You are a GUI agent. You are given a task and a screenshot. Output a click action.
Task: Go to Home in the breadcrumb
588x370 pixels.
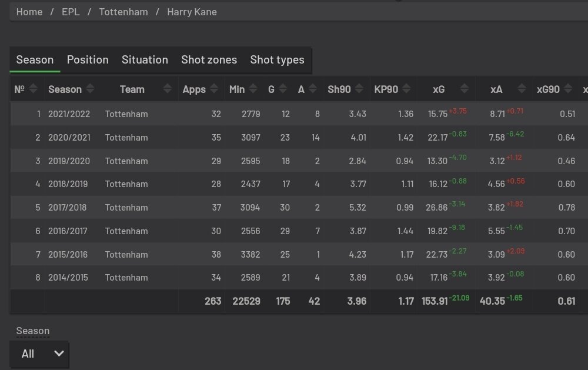(x=29, y=12)
